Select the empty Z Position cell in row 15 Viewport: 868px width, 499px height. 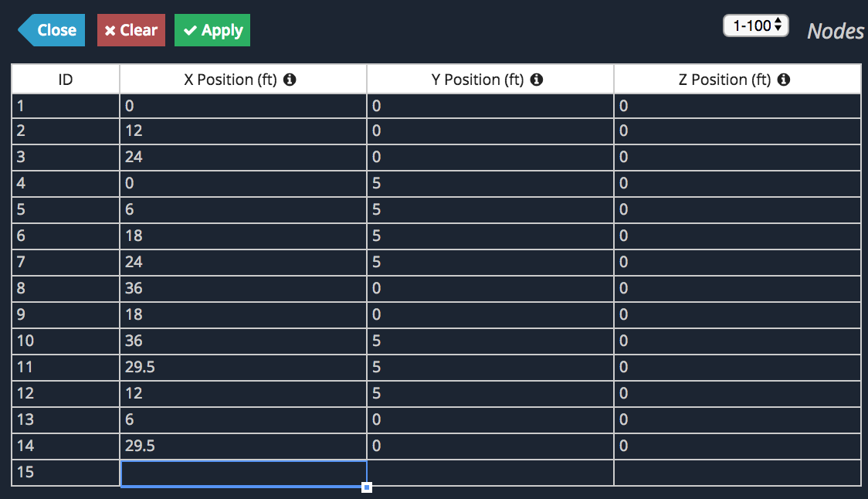click(x=737, y=473)
